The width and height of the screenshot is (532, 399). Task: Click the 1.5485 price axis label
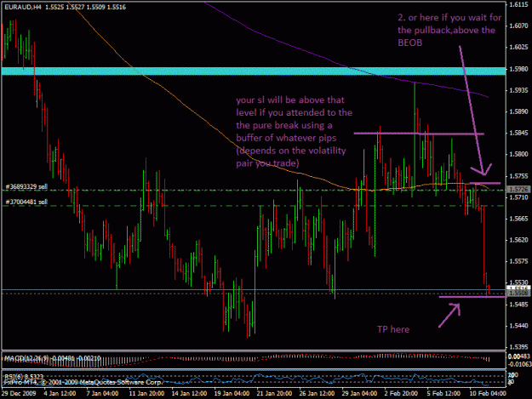(518, 305)
